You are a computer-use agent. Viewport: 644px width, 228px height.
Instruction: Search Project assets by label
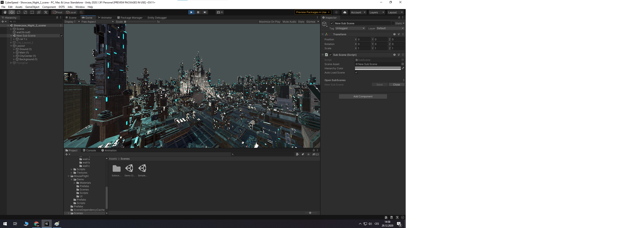click(x=303, y=154)
